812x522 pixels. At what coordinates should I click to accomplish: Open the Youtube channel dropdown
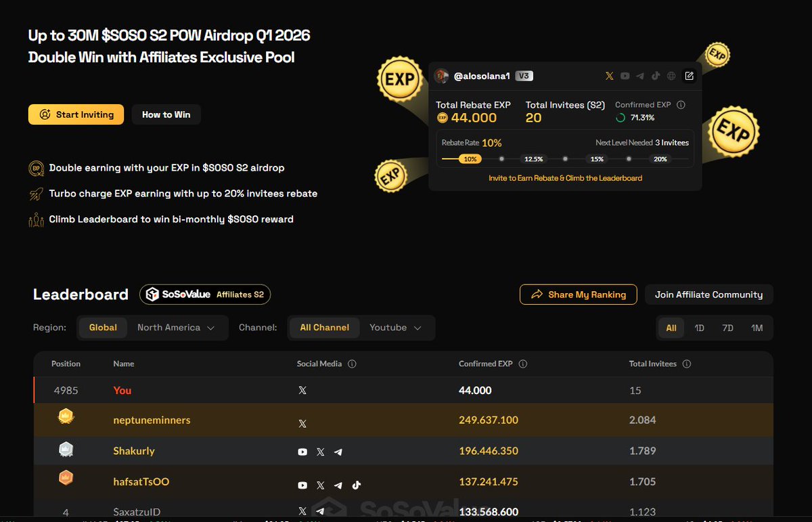tap(396, 328)
